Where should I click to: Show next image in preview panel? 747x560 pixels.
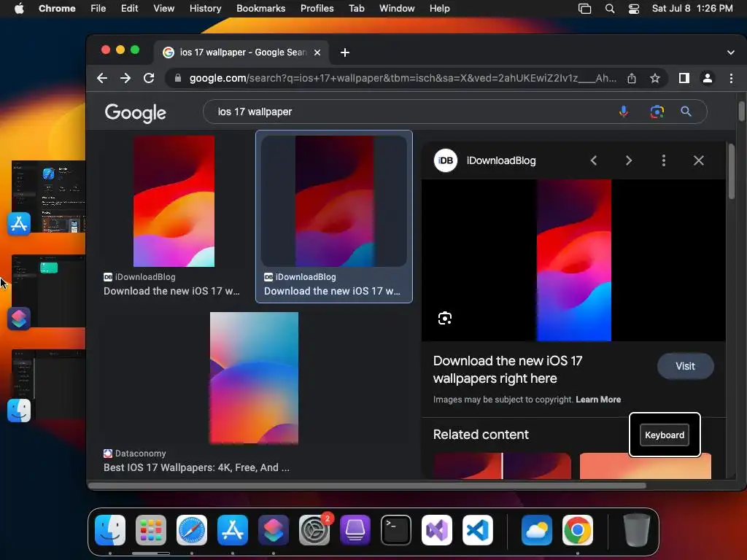click(x=629, y=160)
